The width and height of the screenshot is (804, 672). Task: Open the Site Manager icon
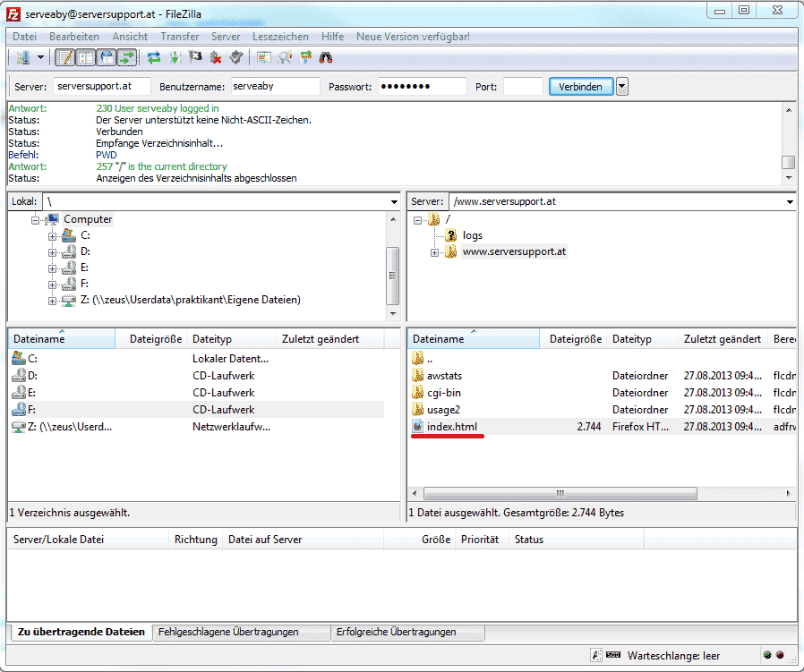point(23,58)
